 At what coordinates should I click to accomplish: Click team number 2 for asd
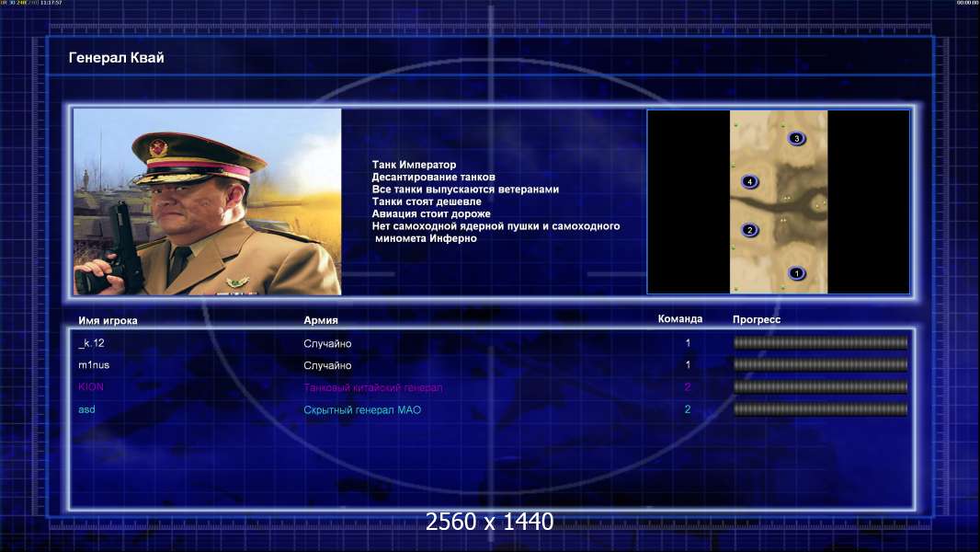pos(688,409)
